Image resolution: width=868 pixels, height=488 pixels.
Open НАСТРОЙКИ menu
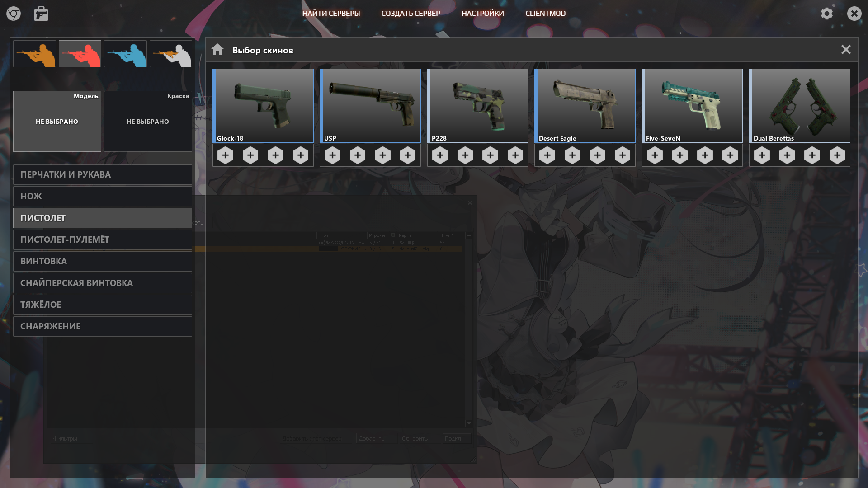pyautogui.click(x=483, y=14)
